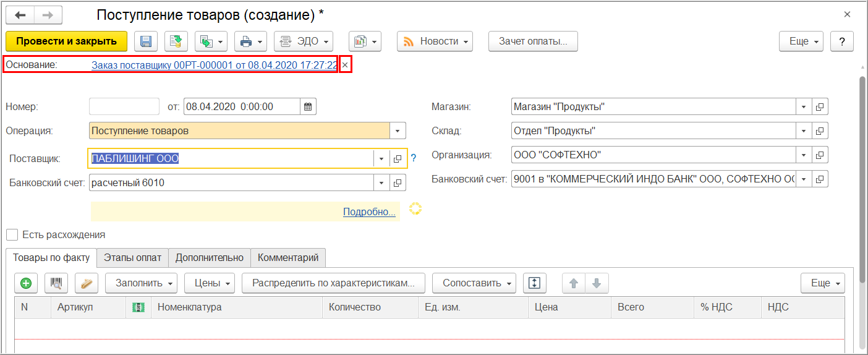Image resolution: width=868 pixels, height=355 pixels.
Task: Click the question mark help button
Action: (x=841, y=41)
